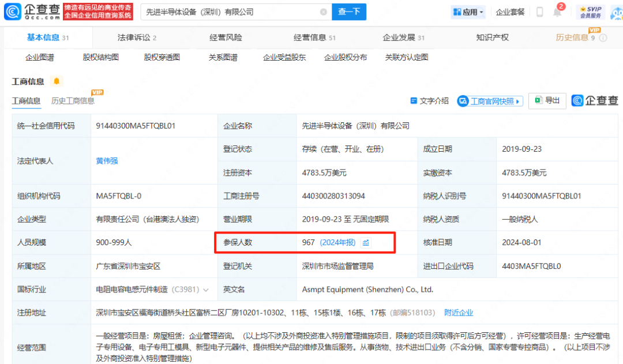This screenshot has width=623, height=364.
Task: Open the mobile phone icon in header
Action: coord(539,12)
